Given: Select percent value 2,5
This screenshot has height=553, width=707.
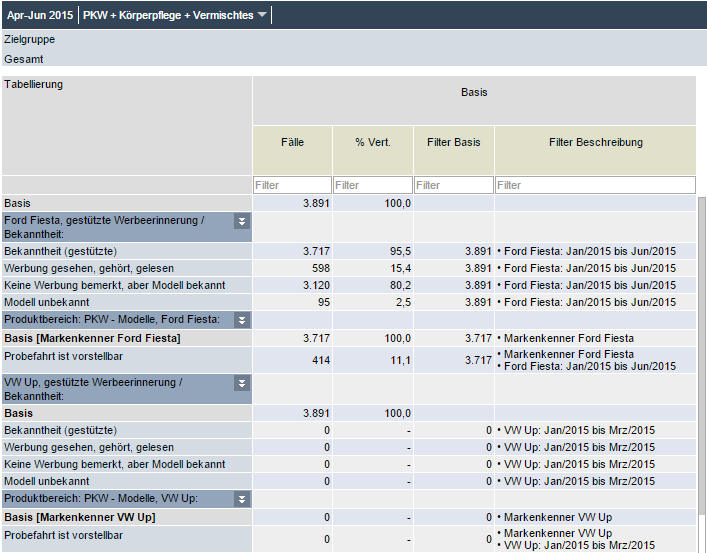Looking at the screenshot, I should (404, 302).
